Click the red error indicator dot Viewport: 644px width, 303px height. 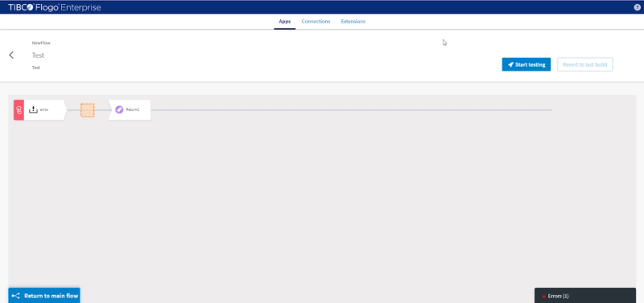click(x=544, y=296)
